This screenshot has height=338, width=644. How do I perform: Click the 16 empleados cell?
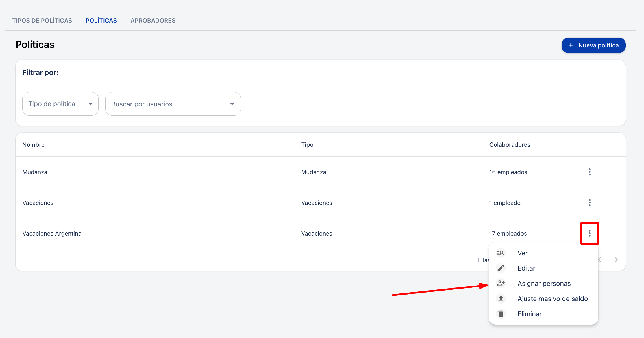point(508,172)
